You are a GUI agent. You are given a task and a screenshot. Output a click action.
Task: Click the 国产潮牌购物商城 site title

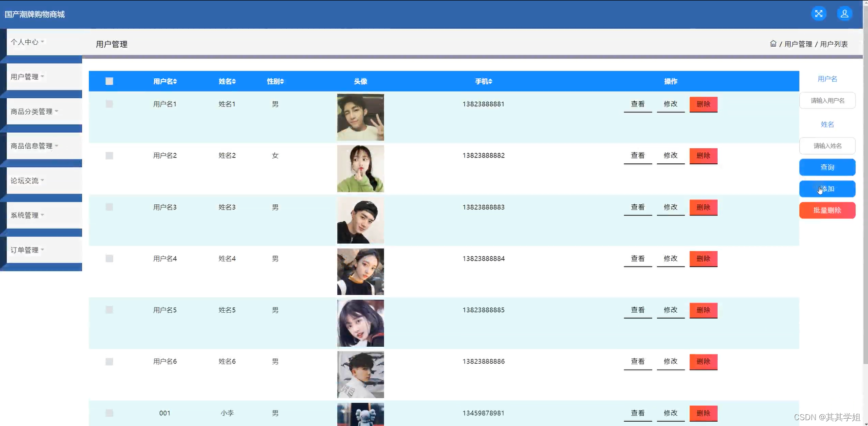click(35, 15)
